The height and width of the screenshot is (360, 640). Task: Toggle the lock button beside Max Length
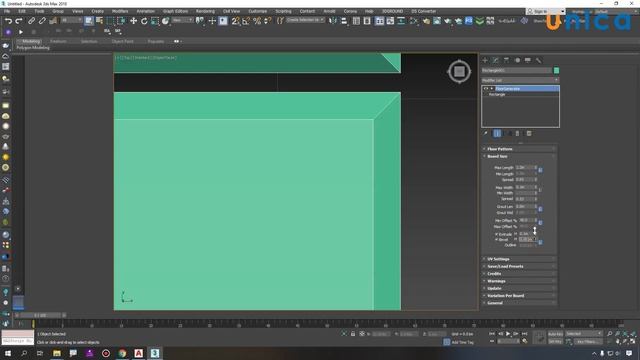pos(540,170)
